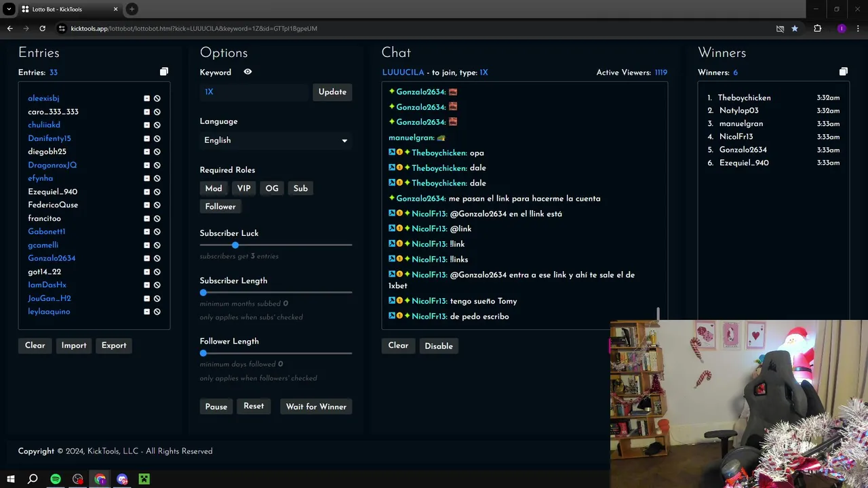Remove Ezequiel_940 entry with minus icon

pyautogui.click(x=146, y=192)
